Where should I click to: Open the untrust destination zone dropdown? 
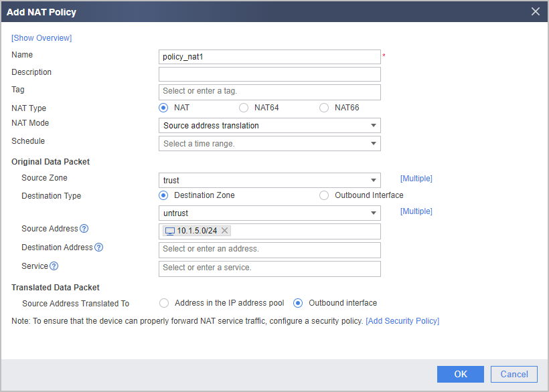click(270, 213)
